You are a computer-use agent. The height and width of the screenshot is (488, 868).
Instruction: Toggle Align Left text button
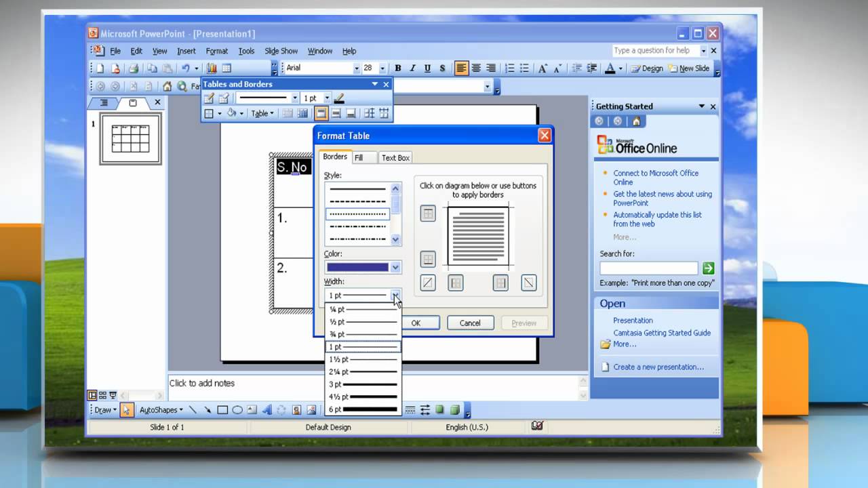click(461, 68)
